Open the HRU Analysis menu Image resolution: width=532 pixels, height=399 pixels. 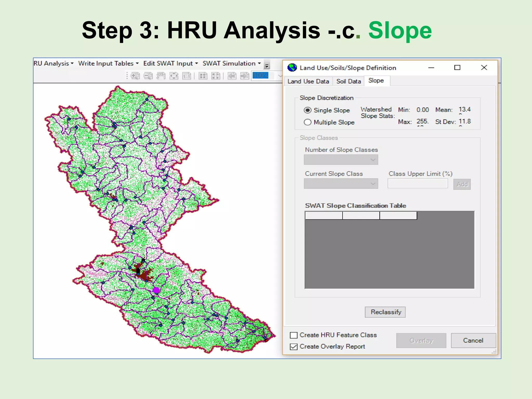point(53,63)
